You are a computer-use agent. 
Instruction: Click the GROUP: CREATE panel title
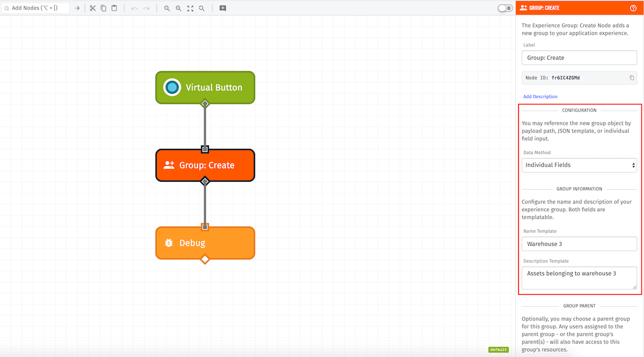(x=544, y=8)
